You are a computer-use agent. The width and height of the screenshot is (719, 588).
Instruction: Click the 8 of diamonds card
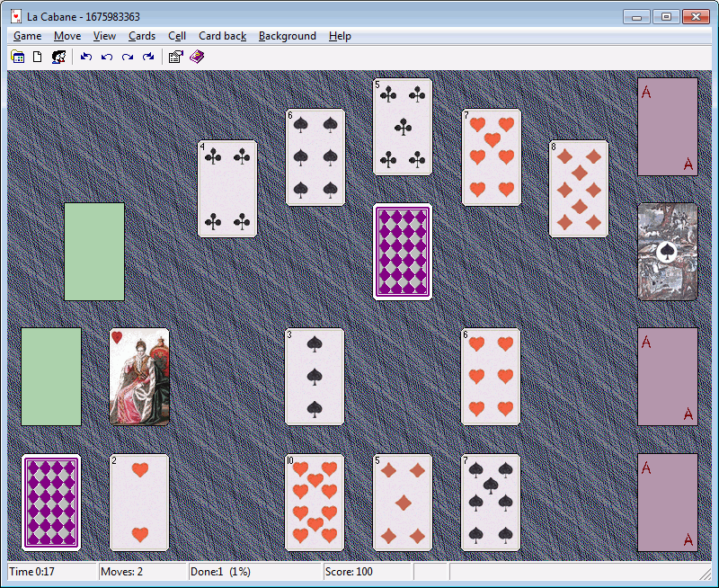coord(579,189)
